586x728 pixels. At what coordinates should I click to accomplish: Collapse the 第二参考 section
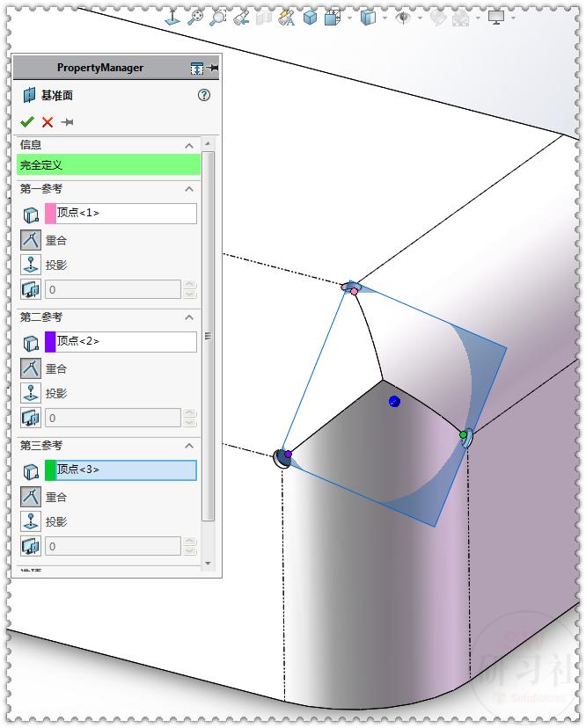(189, 317)
